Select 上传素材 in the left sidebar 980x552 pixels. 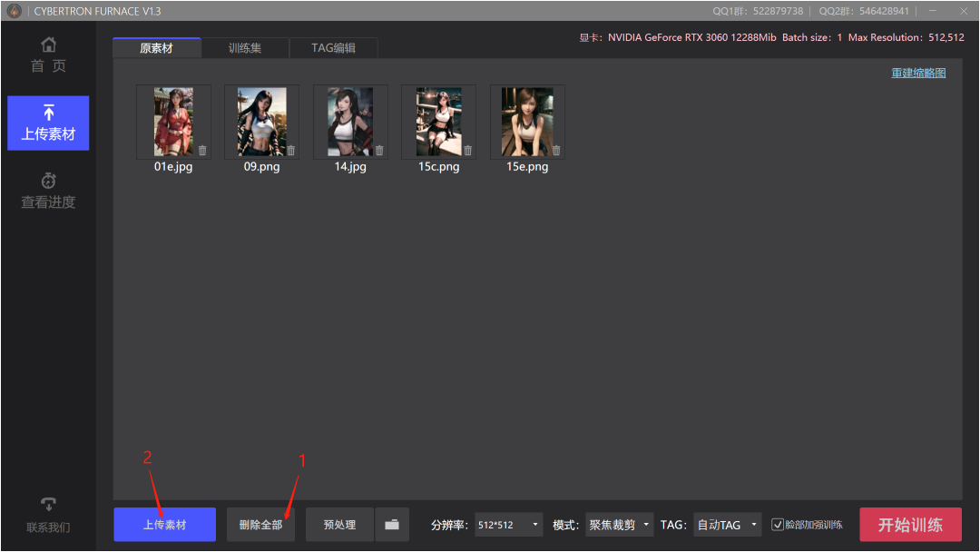tap(48, 123)
